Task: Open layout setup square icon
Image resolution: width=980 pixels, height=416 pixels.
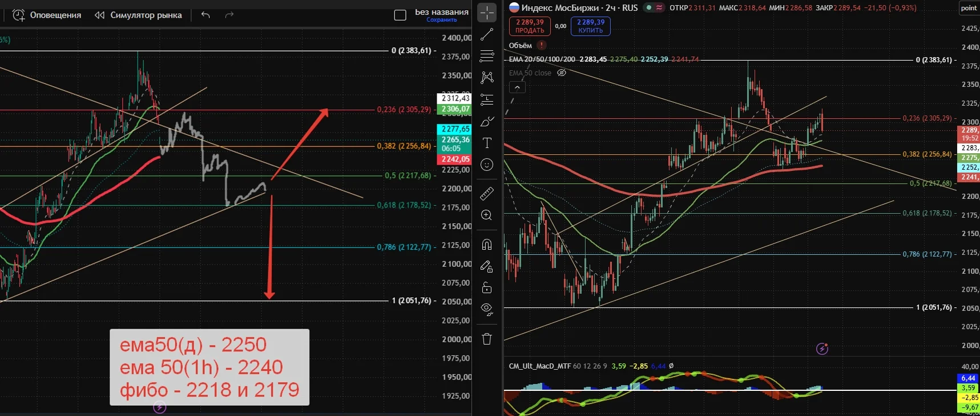Action: 400,15
